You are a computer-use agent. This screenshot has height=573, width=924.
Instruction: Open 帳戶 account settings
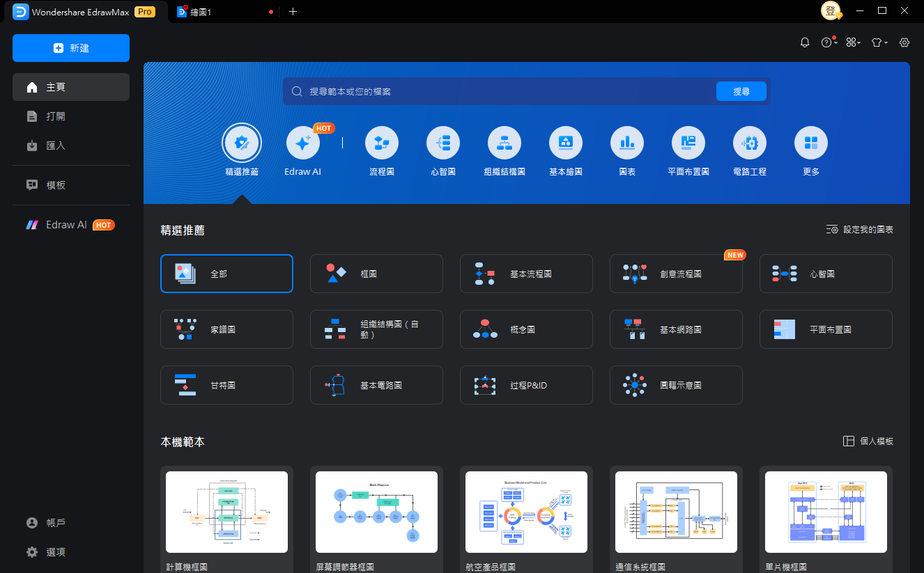(x=71, y=523)
